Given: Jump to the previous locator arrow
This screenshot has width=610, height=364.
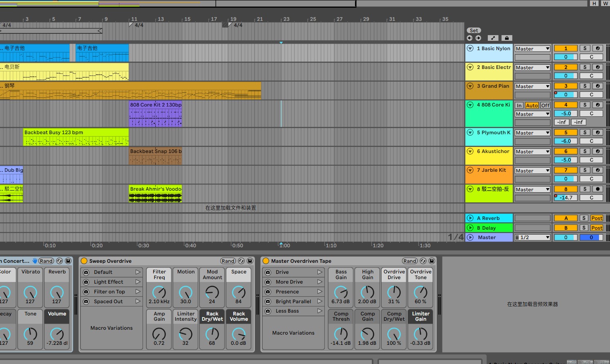Looking at the screenshot, I should tap(470, 38).
